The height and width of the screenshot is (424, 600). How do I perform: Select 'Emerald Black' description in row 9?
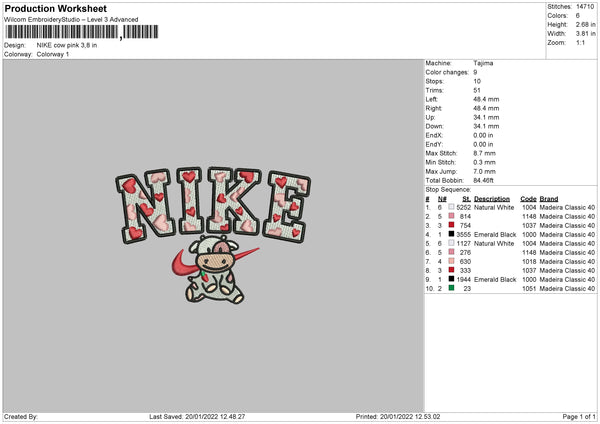click(495, 279)
